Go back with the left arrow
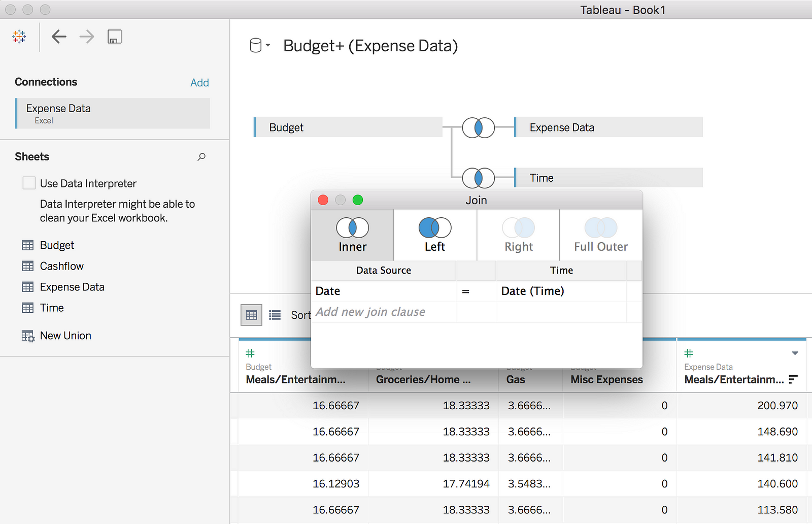812x524 pixels. click(x=59, y=37)
